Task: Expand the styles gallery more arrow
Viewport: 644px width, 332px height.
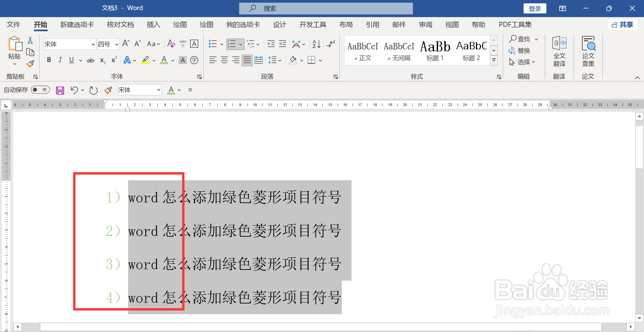Action: 494,60
